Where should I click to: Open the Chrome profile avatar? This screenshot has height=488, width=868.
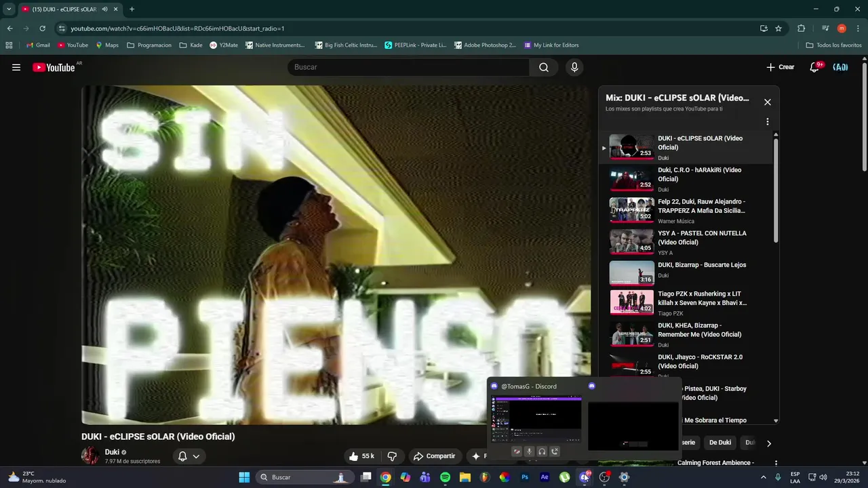[842, 28]
